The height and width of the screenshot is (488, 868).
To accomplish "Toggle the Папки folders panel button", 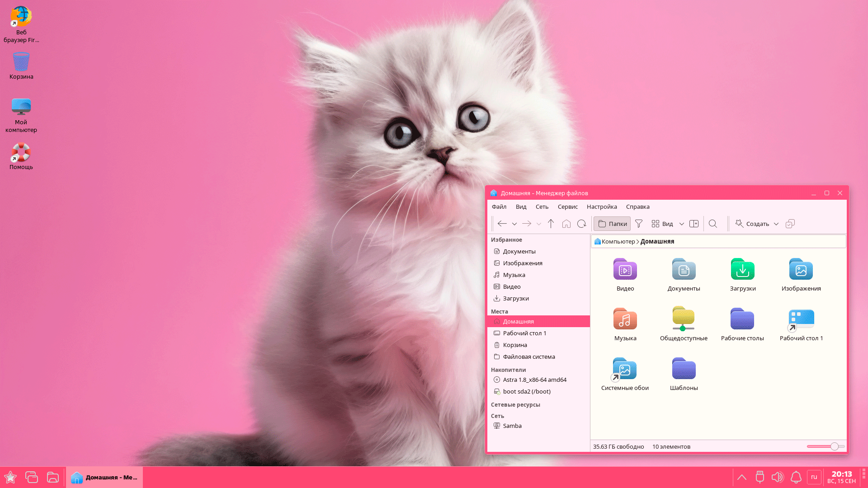I will point(613,224).
